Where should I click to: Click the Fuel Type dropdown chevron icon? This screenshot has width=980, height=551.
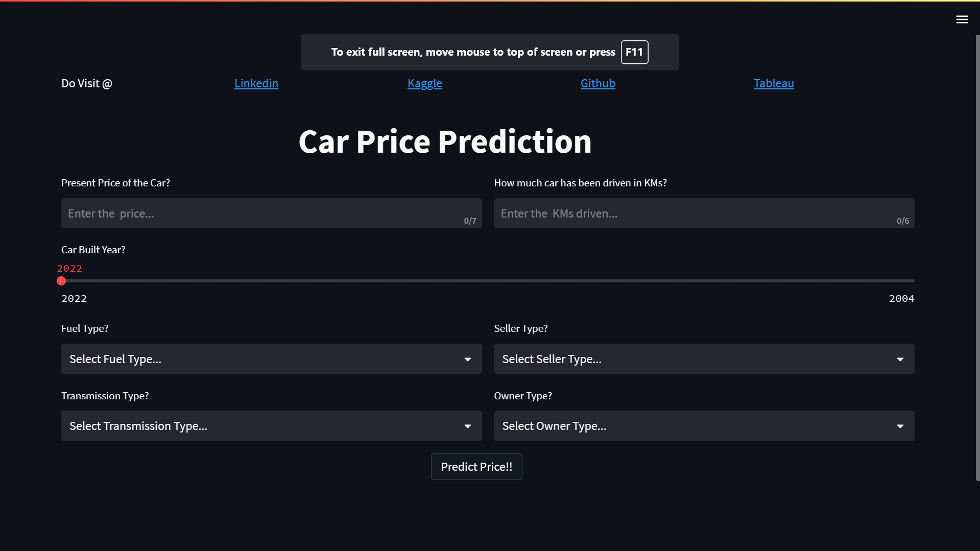pos(467,359)
